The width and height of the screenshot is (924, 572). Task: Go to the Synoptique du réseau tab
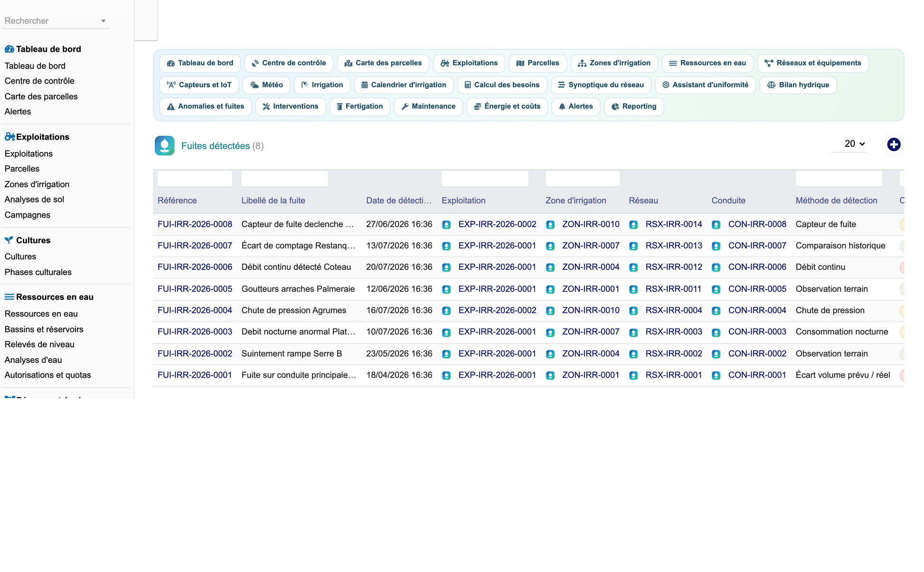[601, 85]
